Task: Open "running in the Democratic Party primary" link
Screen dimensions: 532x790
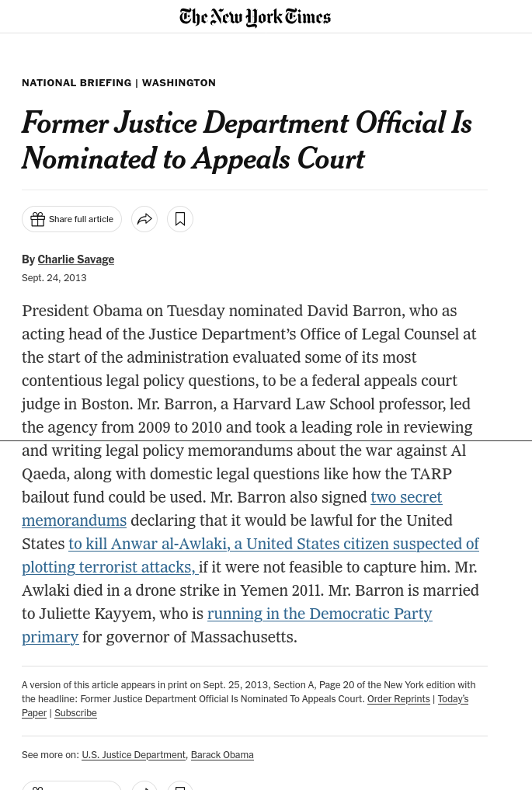Action: tap(319, 614)
